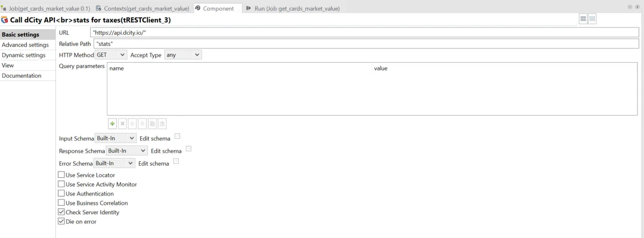The width and height of the screenshot is (644, 238).
Task: Click the 'Query parameters' label
Action: point(82,66)
